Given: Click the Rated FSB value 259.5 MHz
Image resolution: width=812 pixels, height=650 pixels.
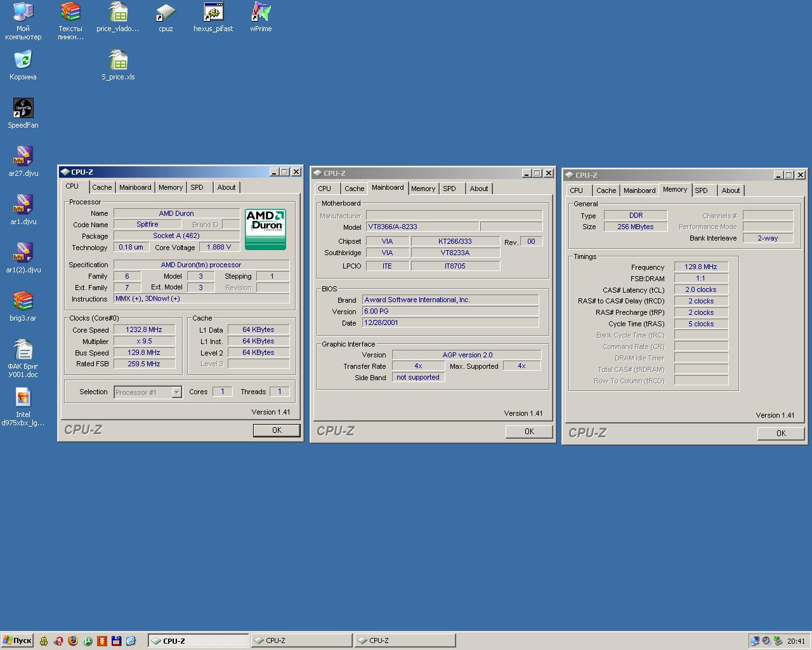Looking at the screenshot, I should click(143, 364).
